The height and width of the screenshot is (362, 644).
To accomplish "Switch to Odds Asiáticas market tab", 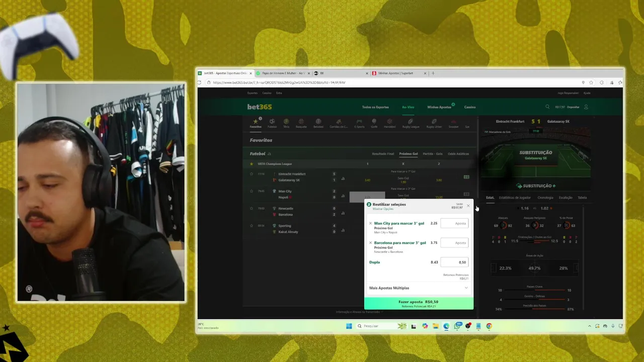I will click(x=458, y=154).
